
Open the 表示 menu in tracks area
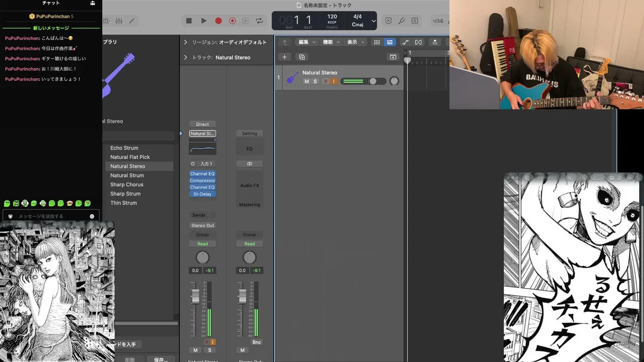coord(355,42)
